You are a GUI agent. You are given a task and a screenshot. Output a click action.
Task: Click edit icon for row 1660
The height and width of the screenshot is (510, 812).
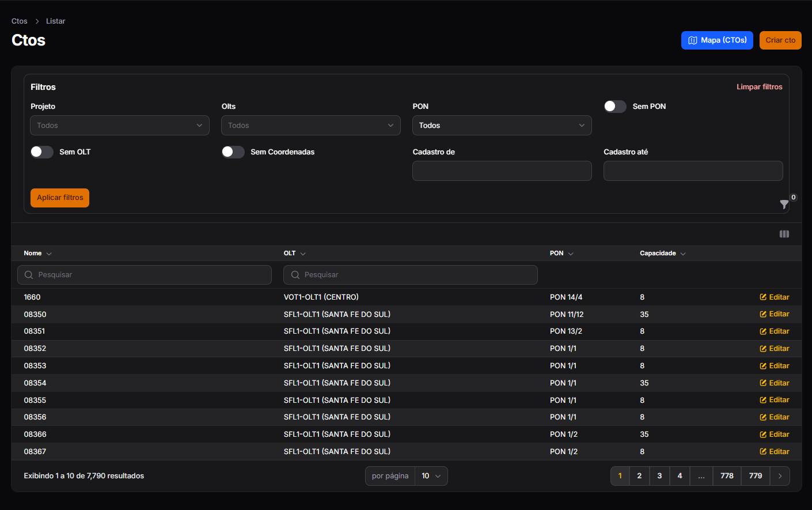763,297
